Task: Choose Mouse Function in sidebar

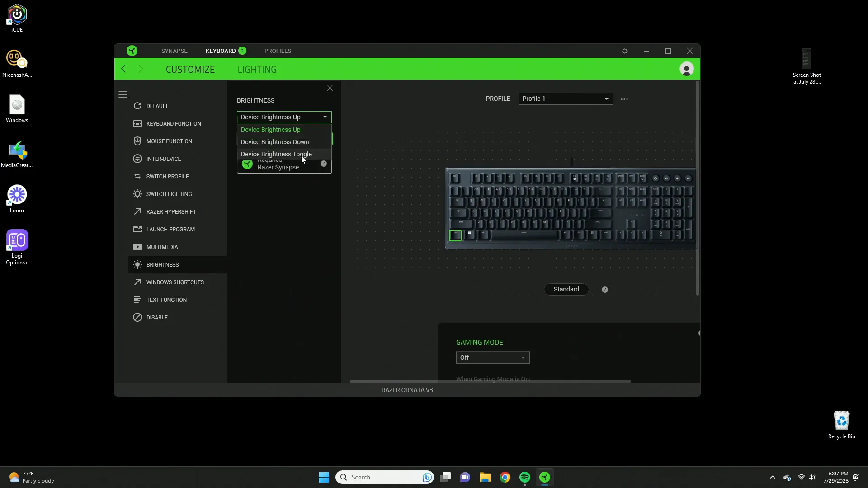Action: click(x=177, y=141)
